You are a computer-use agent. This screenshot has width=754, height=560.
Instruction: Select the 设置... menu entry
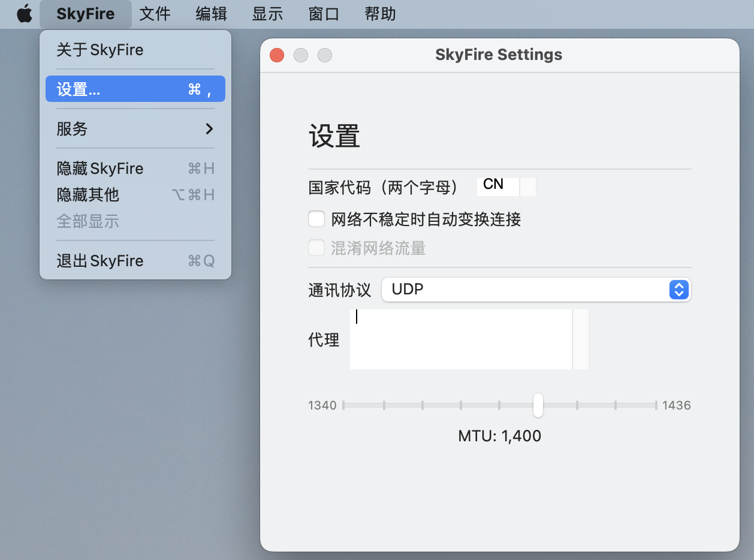(x=135, y=89)
